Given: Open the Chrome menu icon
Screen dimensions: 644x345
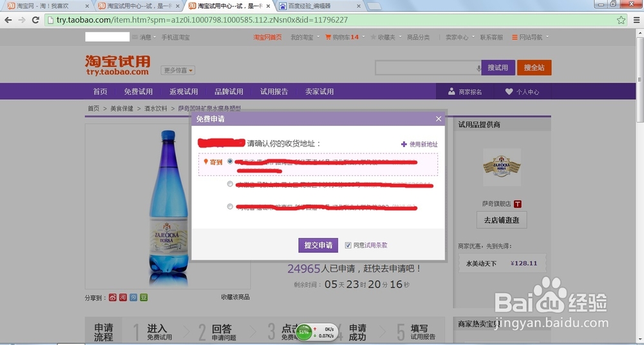Looking at the screenshot, I should [x=637, y=20].
